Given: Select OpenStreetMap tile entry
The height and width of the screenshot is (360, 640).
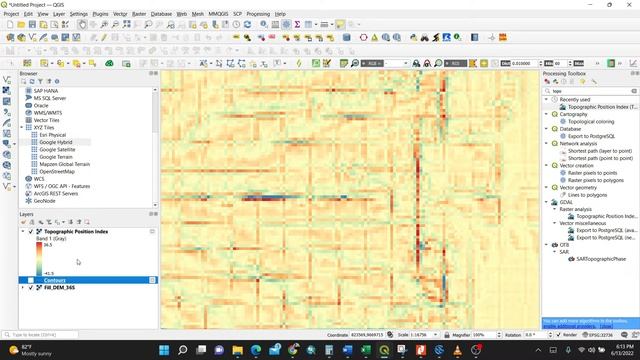Looking at the screenshot, I should click(57, 172).
